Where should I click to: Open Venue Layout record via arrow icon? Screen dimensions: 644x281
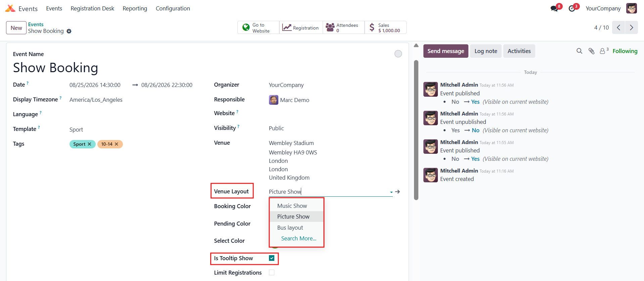point(398,192)
